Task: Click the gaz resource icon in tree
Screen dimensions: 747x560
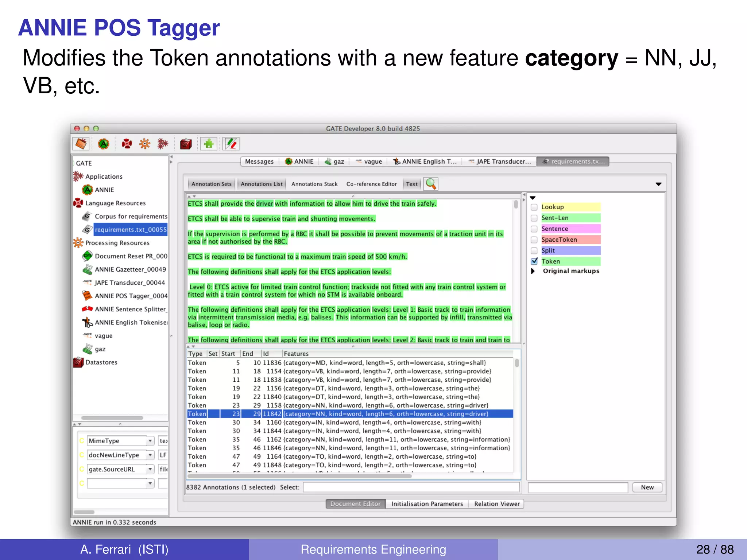Action: coord(88,349)
